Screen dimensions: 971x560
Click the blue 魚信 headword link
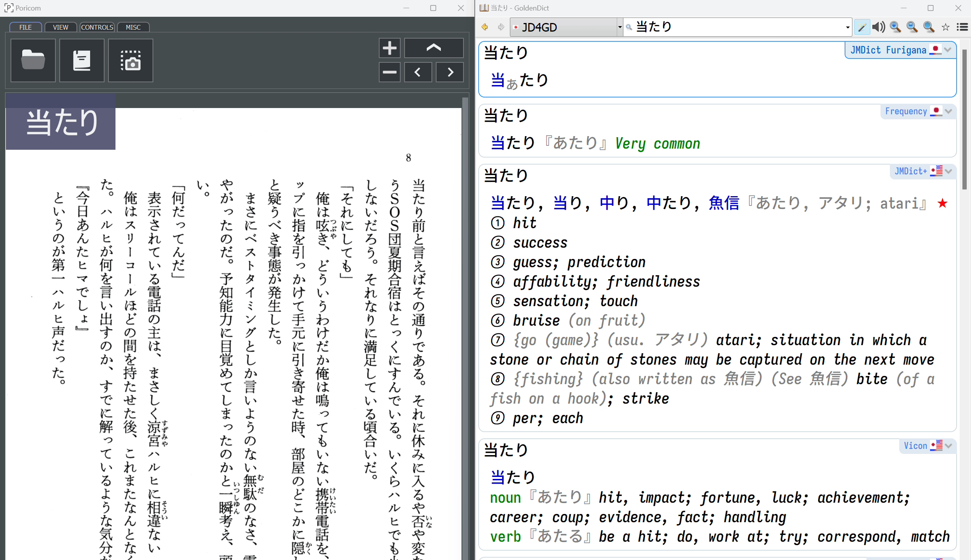[724, 203]
